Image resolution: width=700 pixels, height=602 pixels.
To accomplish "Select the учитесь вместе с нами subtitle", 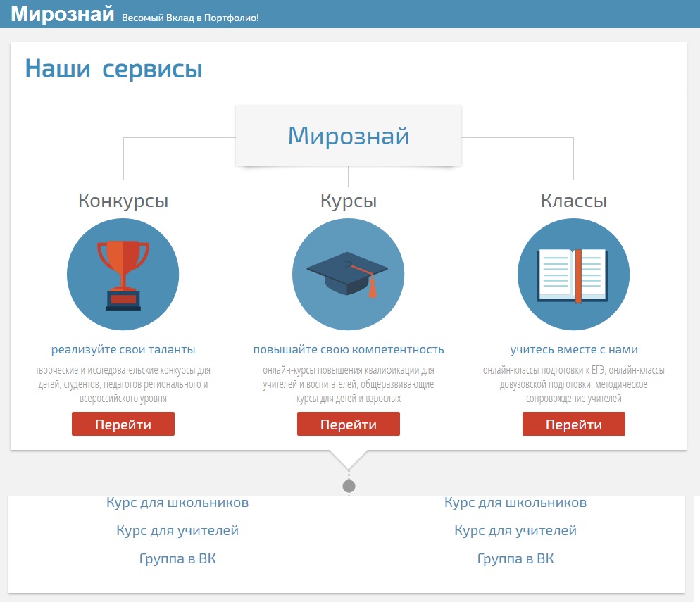I will click(574, 349).
